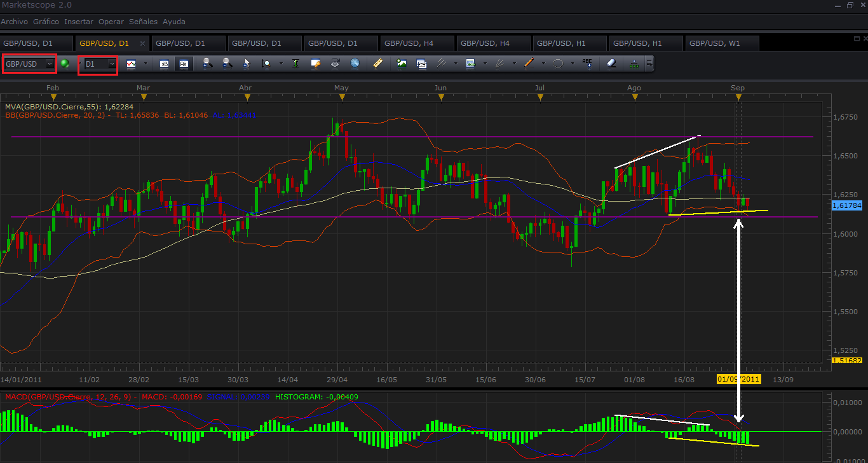Open the Insertar menu
Screen dimensions: 868x463
(79, 22)
